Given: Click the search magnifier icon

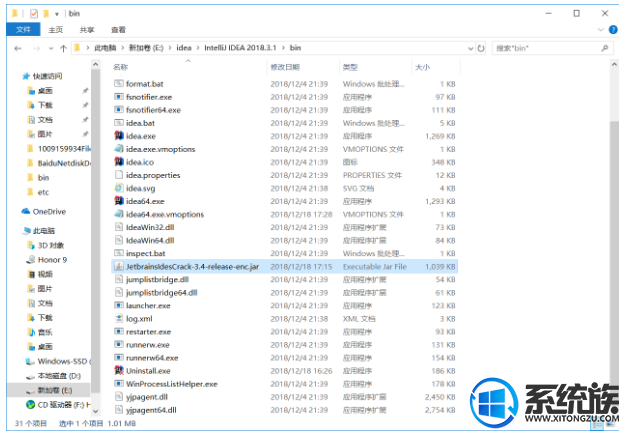Looking at the screenshot, I should point(604,48).
